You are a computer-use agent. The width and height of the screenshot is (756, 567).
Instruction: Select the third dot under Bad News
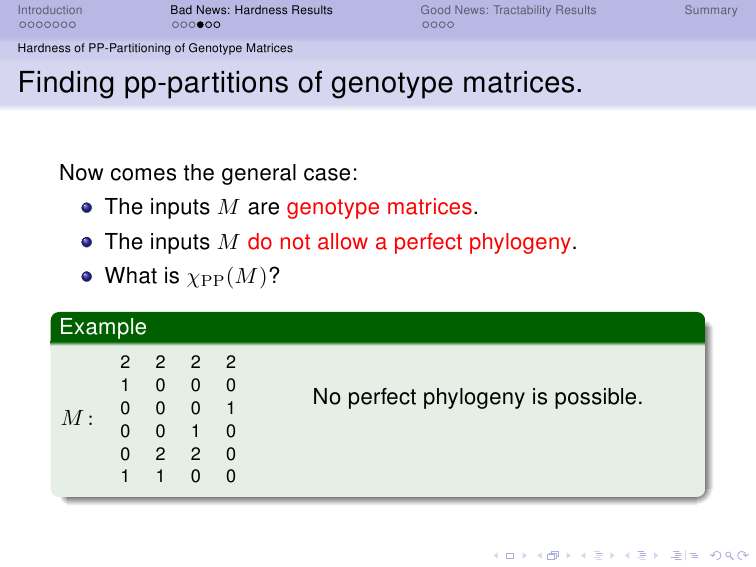coord(192,25)
